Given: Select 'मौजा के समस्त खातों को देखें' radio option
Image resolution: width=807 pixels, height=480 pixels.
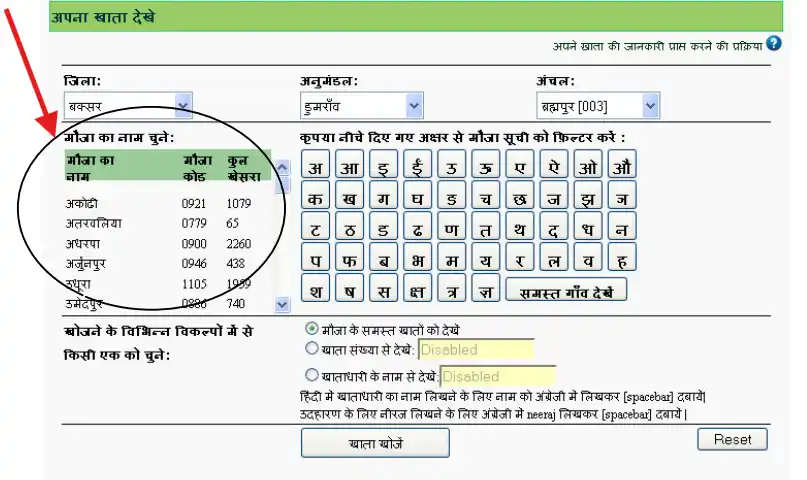Looking at the screenshot, I should (311, 329).
